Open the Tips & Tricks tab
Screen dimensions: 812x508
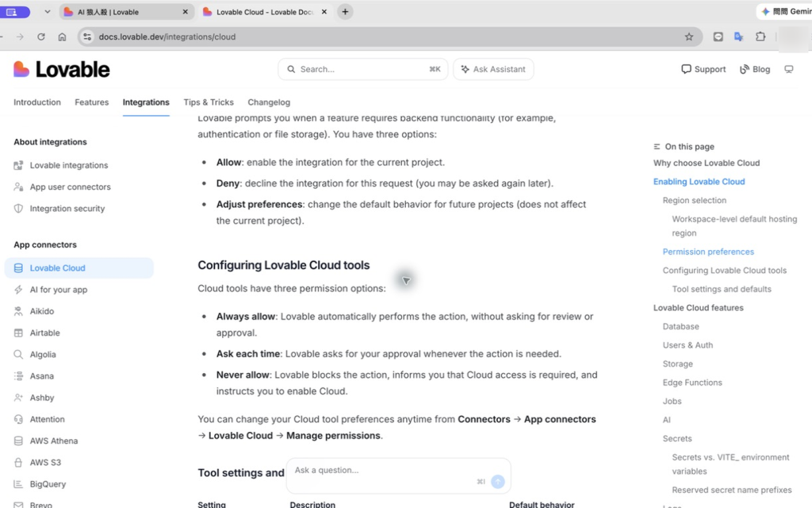pyautogui.click(x=209, y=102)
